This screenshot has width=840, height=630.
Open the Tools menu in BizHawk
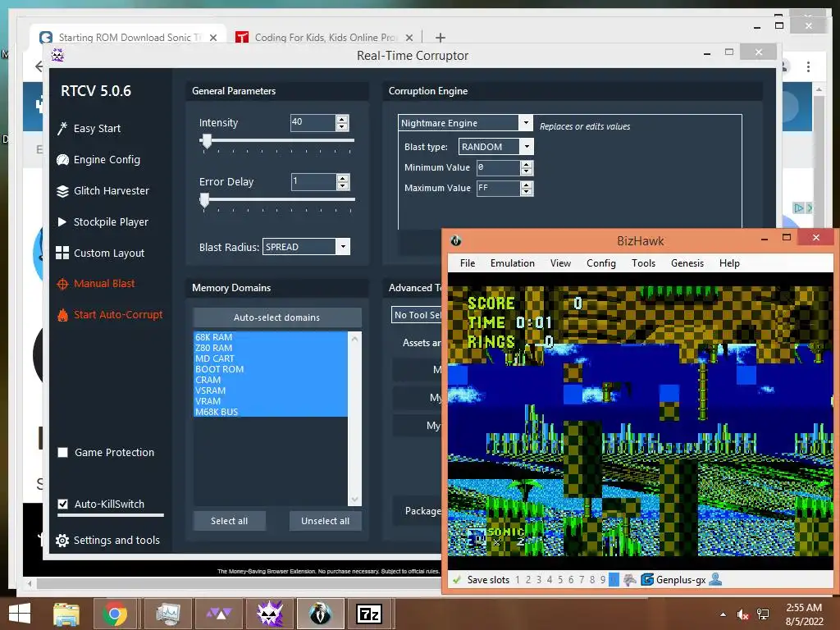coord(643,263)
